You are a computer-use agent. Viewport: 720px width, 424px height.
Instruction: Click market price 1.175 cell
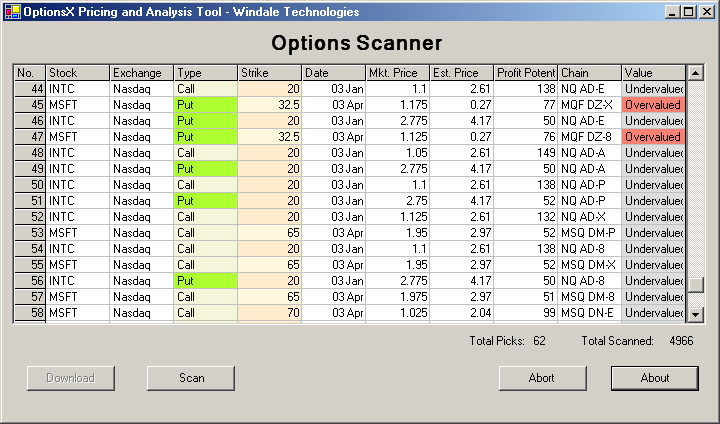pos(398,105)
